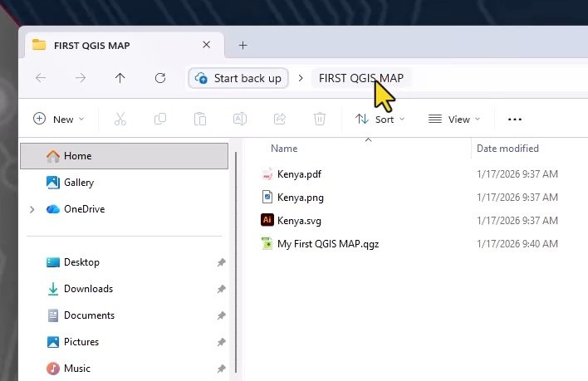Expand the OneDrive tree node
The height and width of the screenshot is (381, 588).
point(32,209)
